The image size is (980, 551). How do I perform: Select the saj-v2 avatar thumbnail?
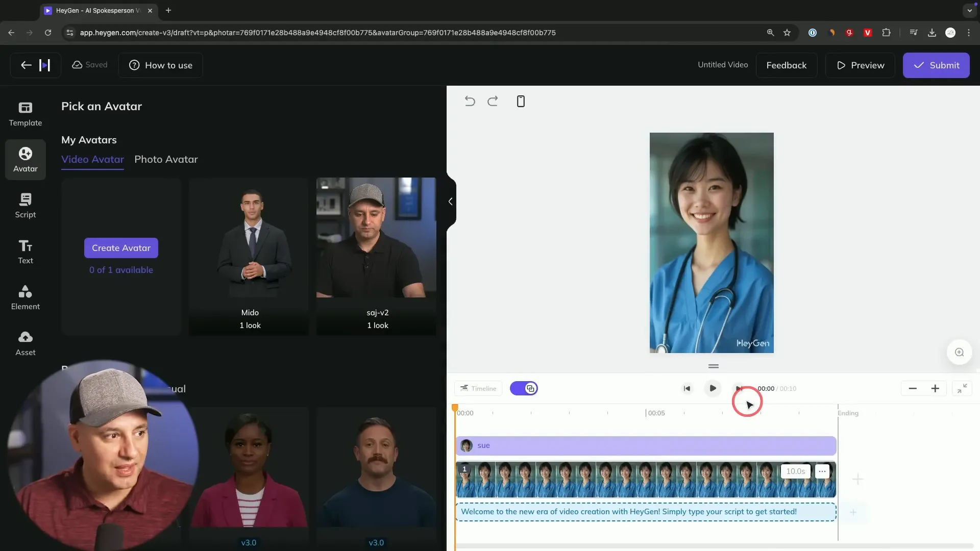[x=376, y=256]
